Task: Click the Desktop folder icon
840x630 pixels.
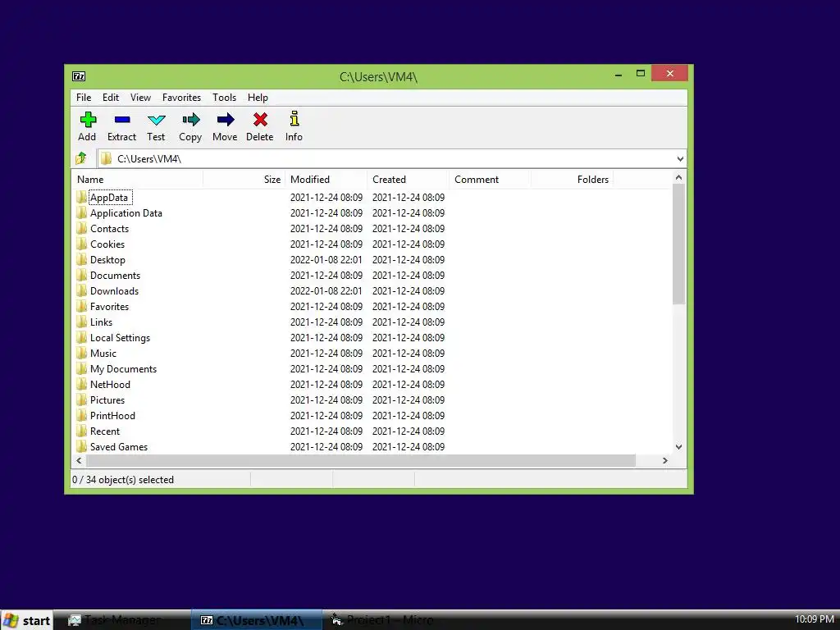Action: [x=81, y=260]
